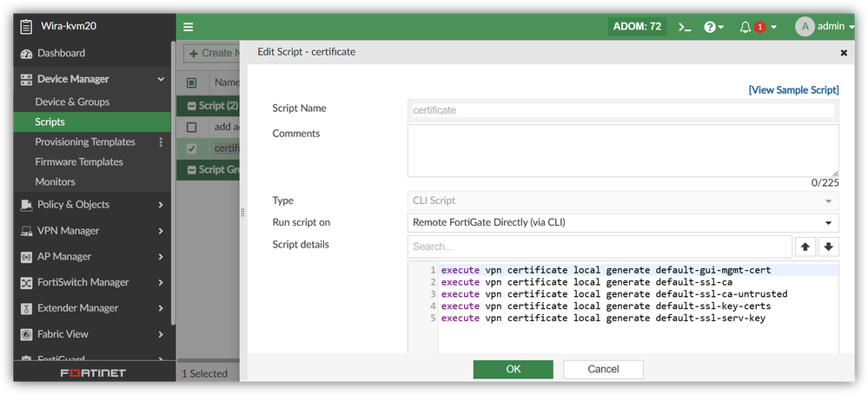Screen dimensions: 868x395
Task: Click the search previous up arrow
Action: click(x=806, y=247)
